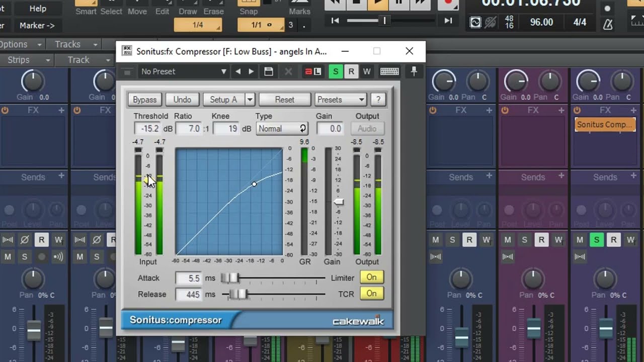Open Sonitus Comp in the FX rack
This screenshot has height=362, width=644.
click(605, 125)
